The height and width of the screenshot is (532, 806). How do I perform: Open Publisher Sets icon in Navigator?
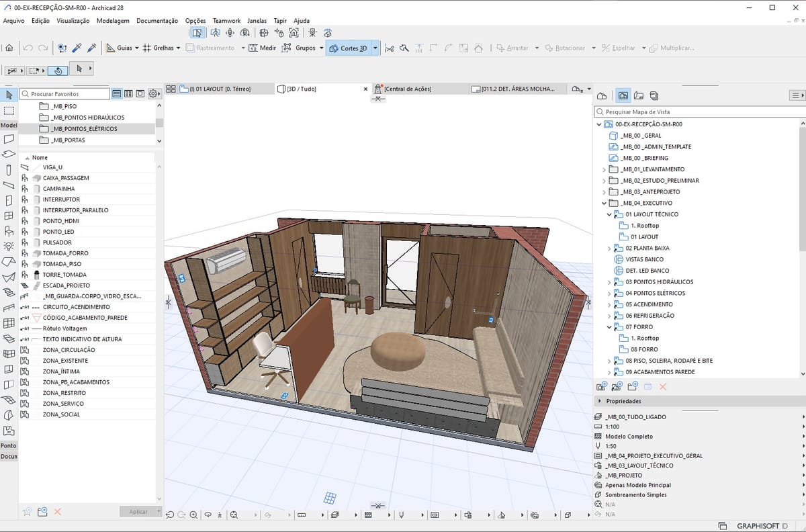point(654,95)
